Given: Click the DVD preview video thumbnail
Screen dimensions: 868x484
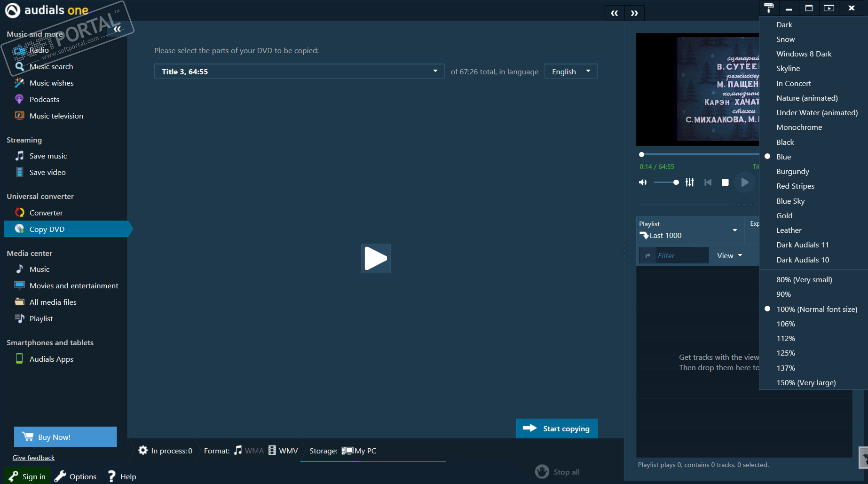Looking at the screenshot, I should click(x=698, y=89).
